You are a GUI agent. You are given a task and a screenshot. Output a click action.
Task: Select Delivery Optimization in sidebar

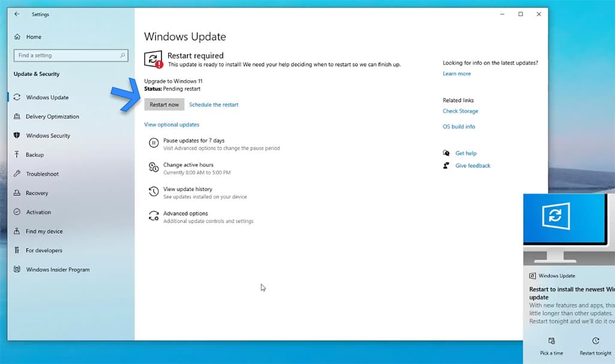tap(52, 117)
